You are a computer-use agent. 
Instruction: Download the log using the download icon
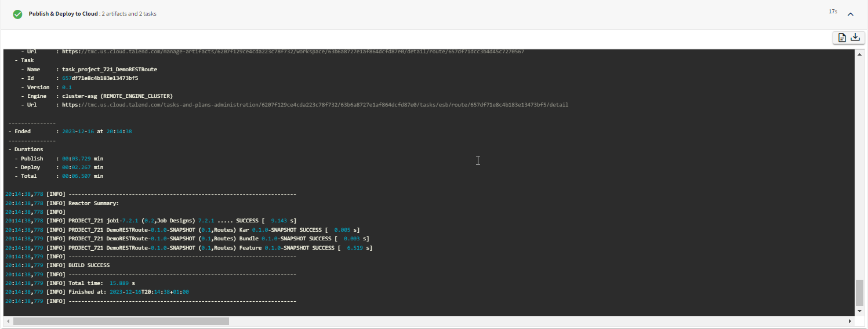click(855, 38)
